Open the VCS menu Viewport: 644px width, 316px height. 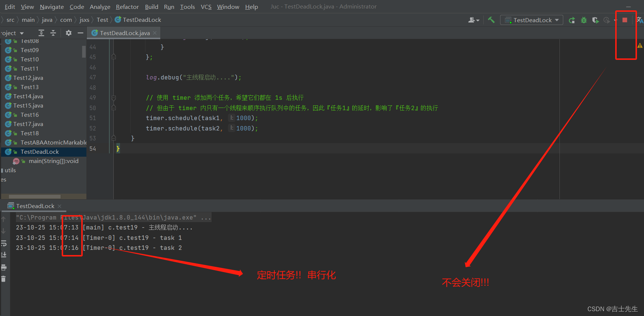point(206,7)
